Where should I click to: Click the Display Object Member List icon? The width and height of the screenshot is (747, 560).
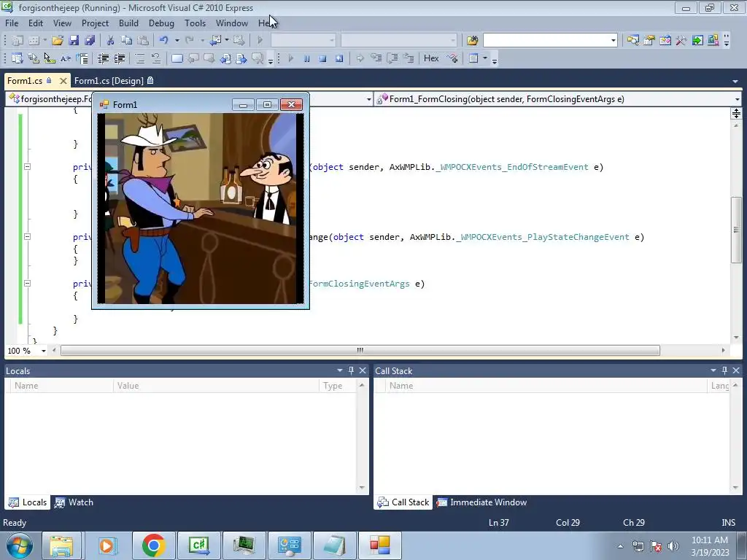coord(18,58)
